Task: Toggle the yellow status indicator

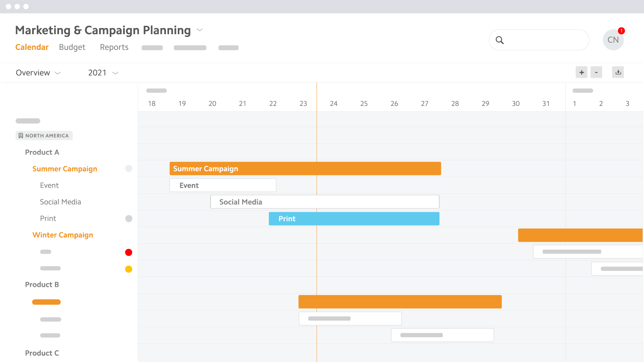Action: pos(128,269)
